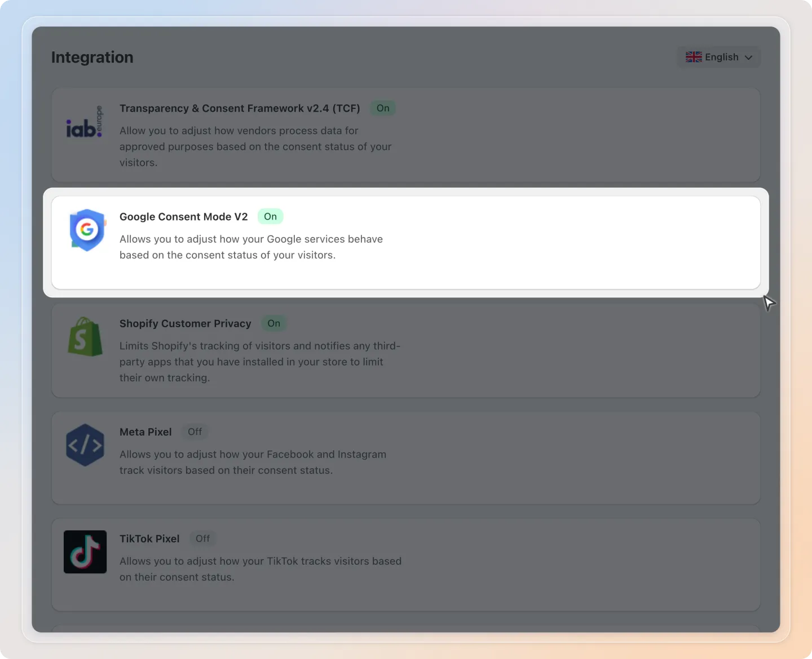Viewport: 812px width, 659px height.
Task: Click the Off badge for TikTok Pixel
Action: 202,539
